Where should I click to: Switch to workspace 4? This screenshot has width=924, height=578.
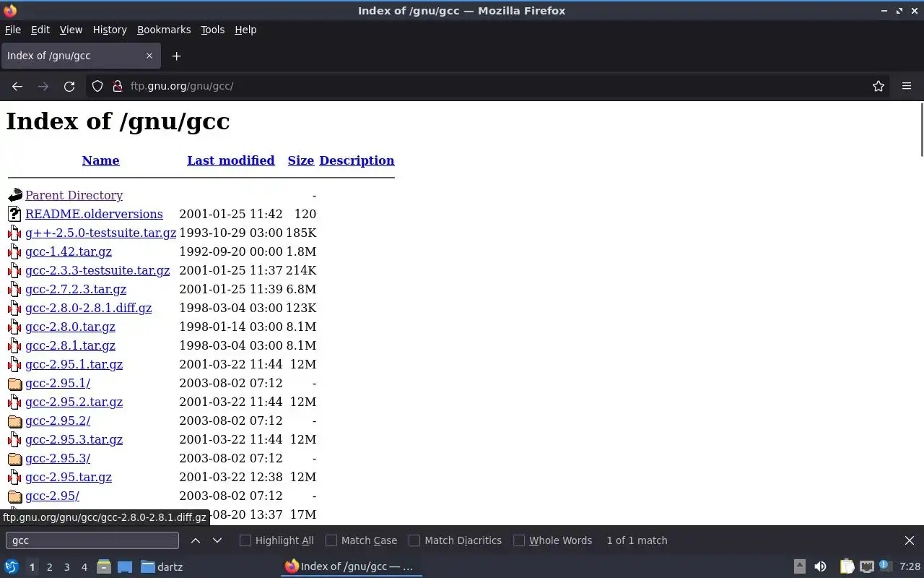pos(84,567)
